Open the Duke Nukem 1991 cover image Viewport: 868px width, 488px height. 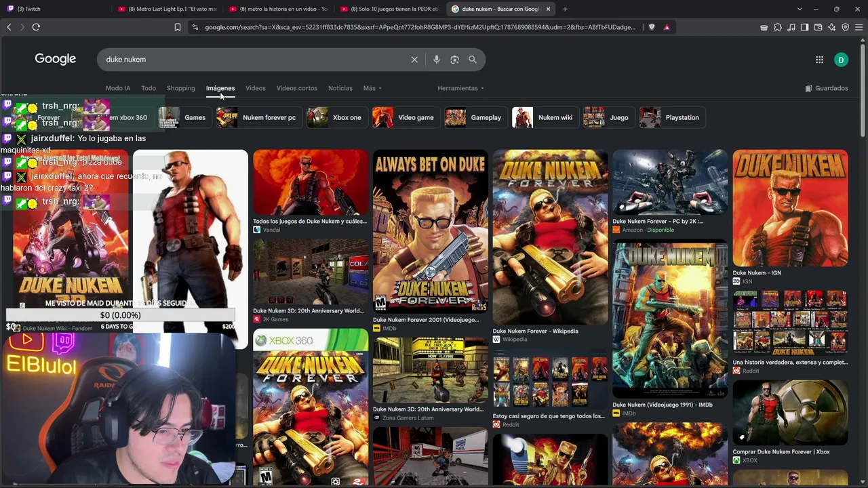[670, 320]
